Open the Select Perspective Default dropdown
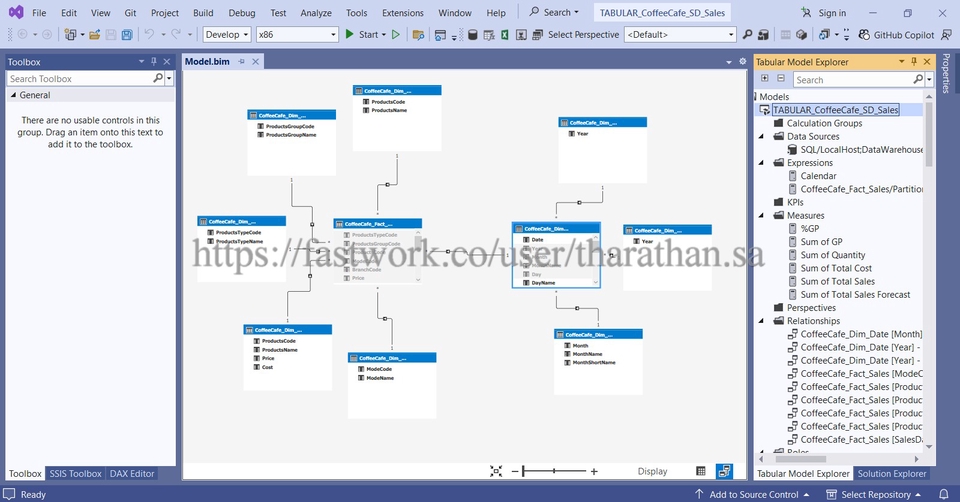The width and height of the screenshot is (960, 502). pos(679,34)
